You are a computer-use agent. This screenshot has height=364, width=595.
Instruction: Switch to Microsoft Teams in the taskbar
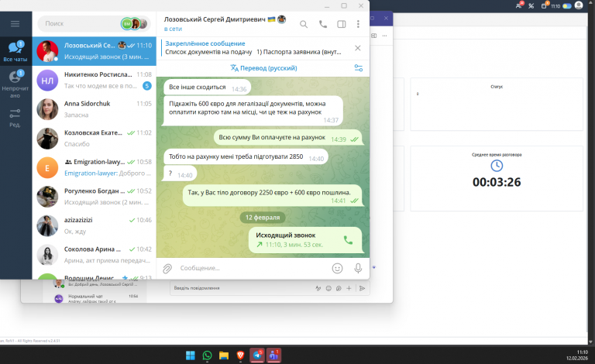point(274,355)
